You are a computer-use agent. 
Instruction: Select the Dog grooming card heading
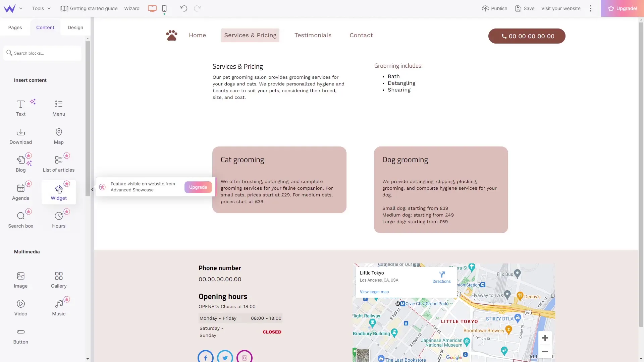click(405, 160)
